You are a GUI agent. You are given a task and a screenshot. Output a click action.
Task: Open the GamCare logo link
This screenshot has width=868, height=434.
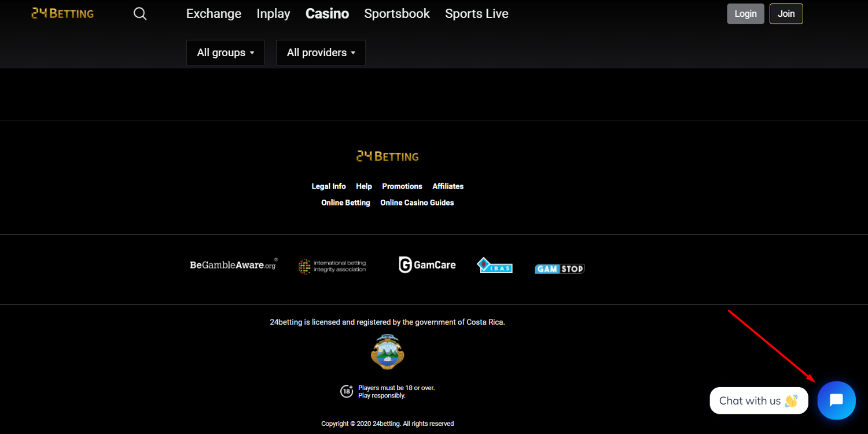pos(427,265)
